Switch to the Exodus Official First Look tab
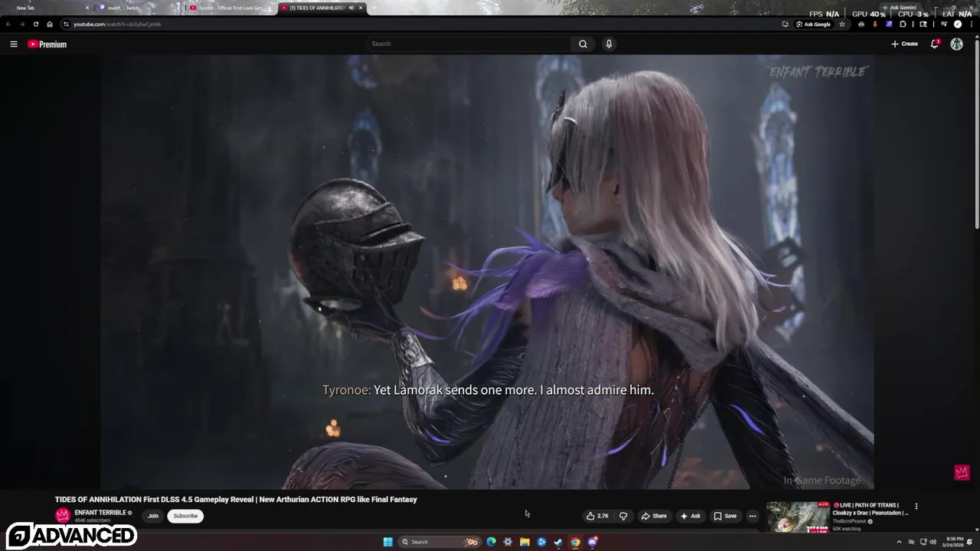The image size is (980, 551). pyautogui.click(x=230, y=8)
